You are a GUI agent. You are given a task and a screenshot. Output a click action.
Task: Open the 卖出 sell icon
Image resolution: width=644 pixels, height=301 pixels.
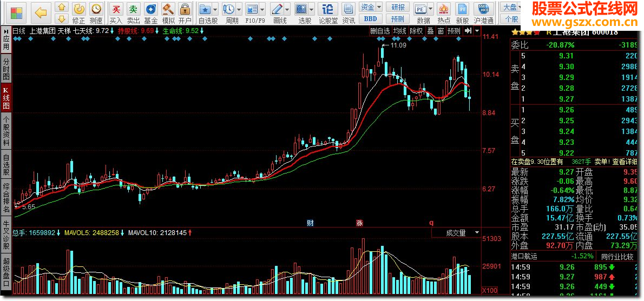[133, 9]
